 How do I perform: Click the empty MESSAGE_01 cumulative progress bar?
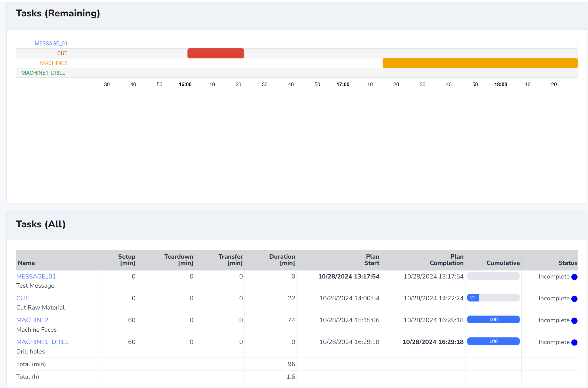(x=493, y=276)
